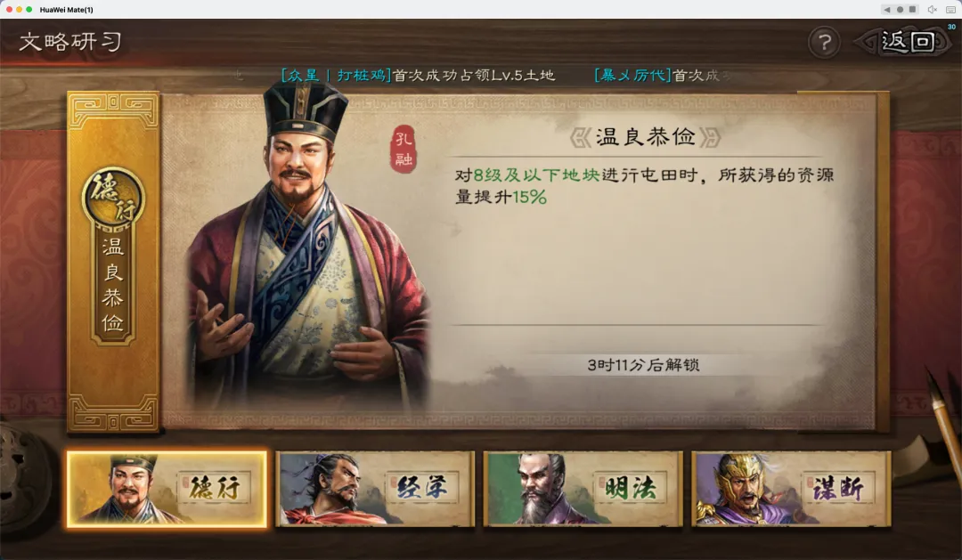Image resolution: width=962 pixels, height=560 pixels.
Task: Click the 温良恭俭 vertical banner label
Action: pos(113,285)
